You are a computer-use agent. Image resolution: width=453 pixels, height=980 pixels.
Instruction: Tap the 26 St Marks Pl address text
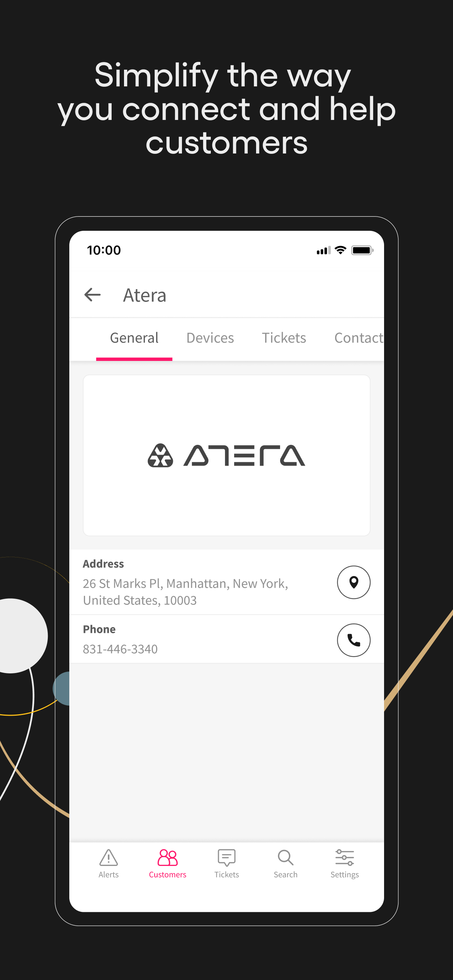click(x=185, y=592)
